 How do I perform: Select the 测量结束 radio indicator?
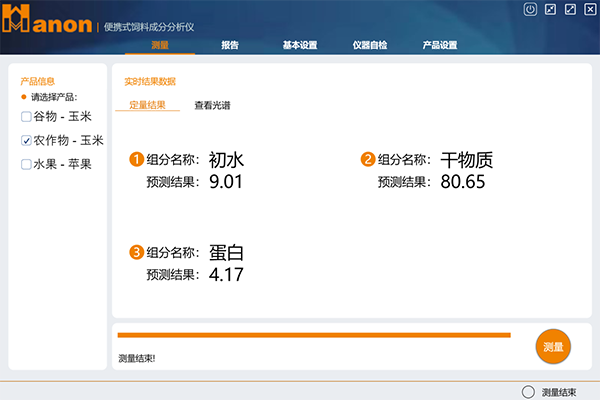[x=528, y=392]
